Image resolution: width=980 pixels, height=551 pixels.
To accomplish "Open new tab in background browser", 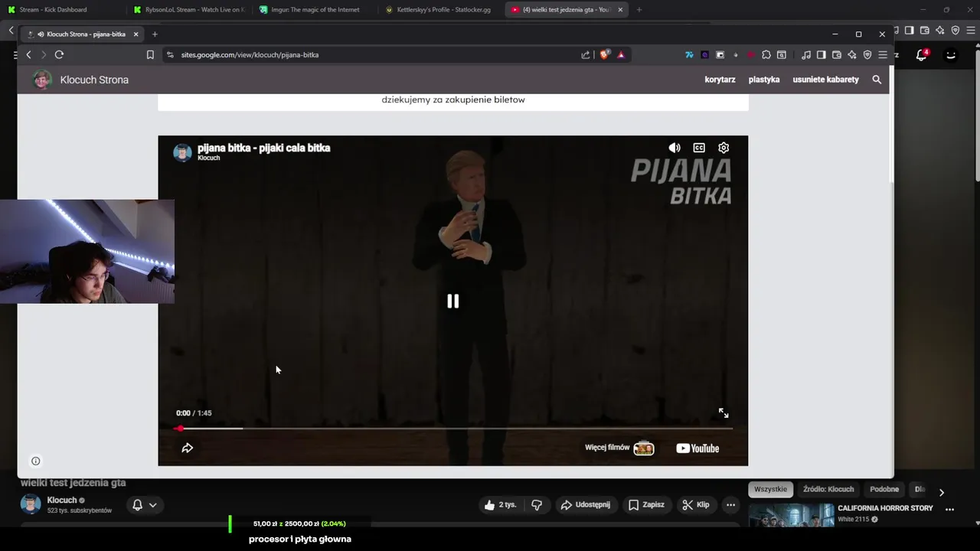I will click(639, 9).
